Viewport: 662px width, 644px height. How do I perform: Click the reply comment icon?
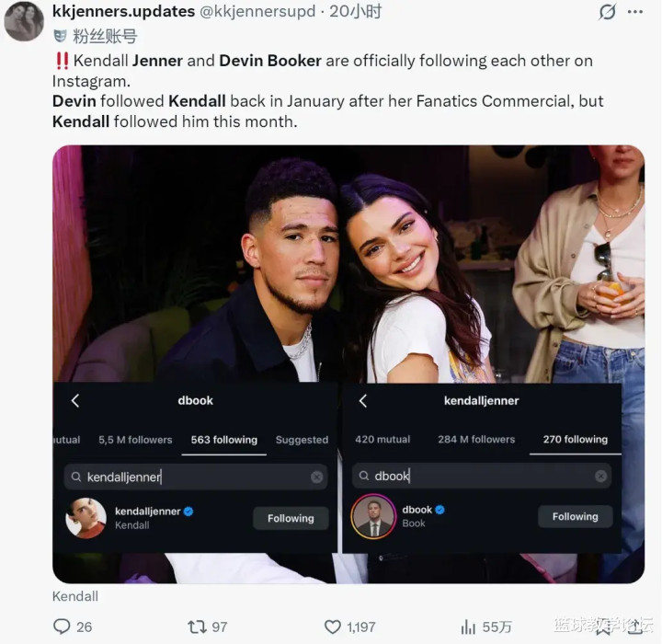coord(62,627)
